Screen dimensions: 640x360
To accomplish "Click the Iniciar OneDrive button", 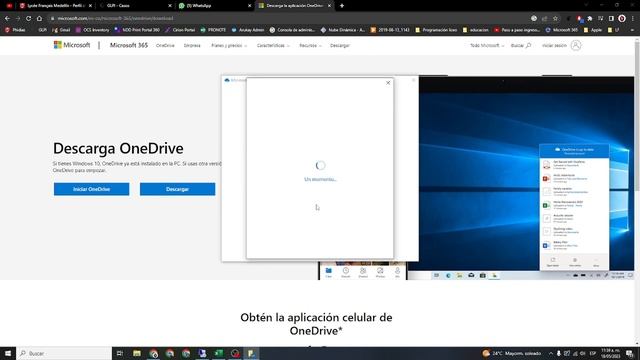I will (x=91, y=189).
